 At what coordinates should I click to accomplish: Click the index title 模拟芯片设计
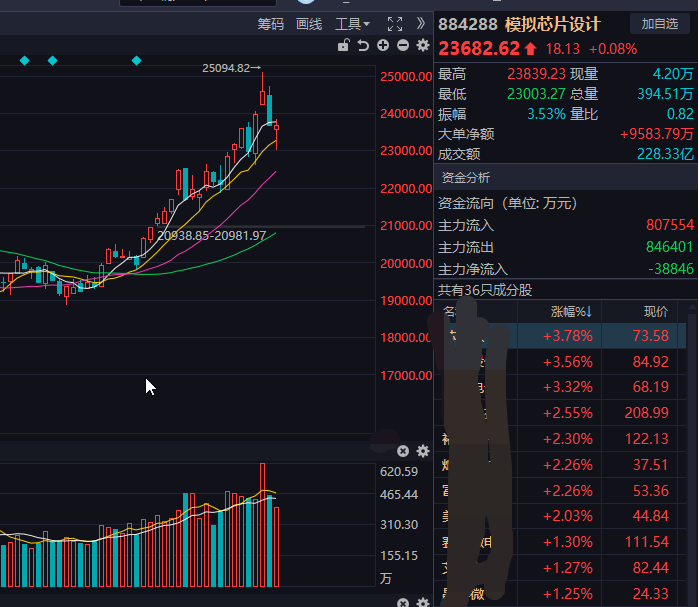pos(552,24)
